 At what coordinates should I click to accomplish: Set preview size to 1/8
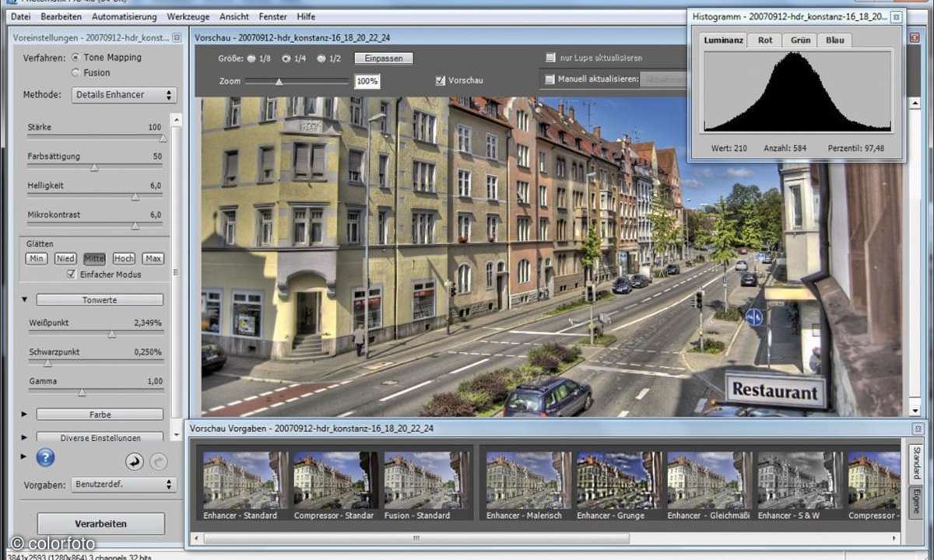(x=251, y=58)
